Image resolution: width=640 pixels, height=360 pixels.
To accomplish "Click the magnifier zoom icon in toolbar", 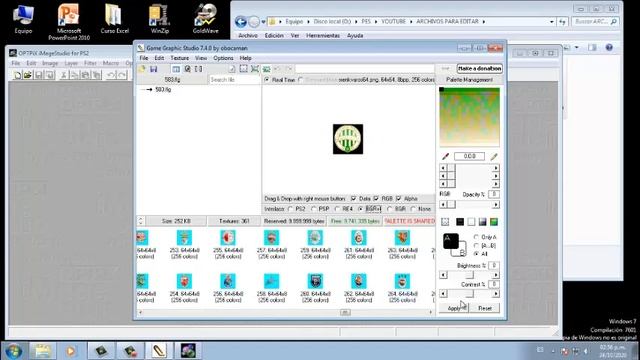I will [187, 69].
